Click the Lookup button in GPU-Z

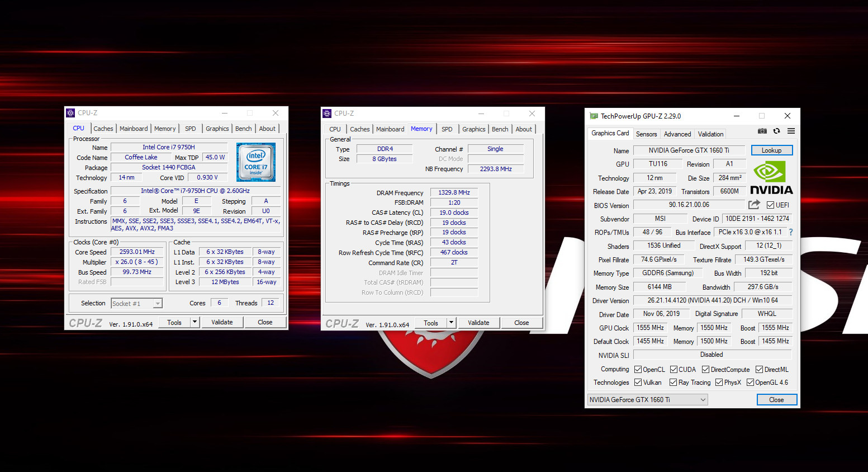coord(772,150)
